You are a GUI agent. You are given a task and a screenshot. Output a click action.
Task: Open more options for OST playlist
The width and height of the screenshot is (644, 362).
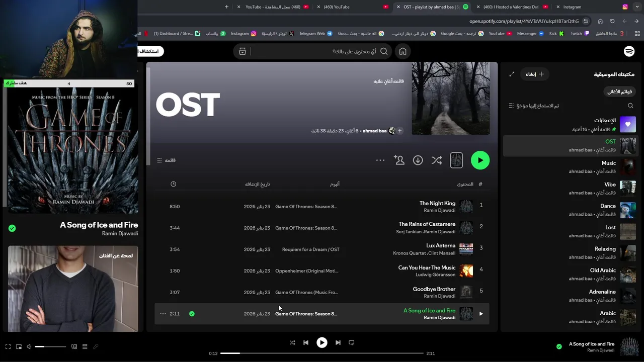click(380, 160)
